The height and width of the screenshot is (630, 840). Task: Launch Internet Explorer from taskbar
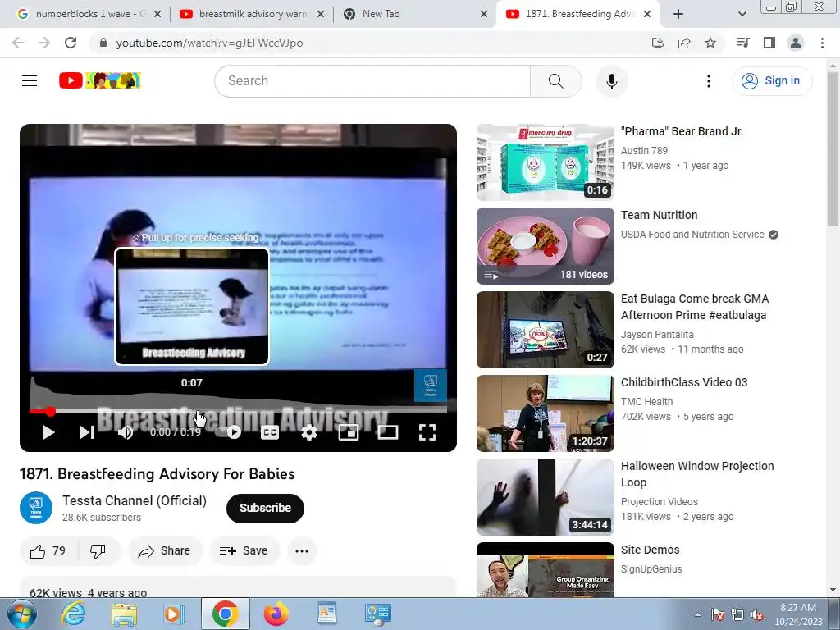tap(73, 614)
